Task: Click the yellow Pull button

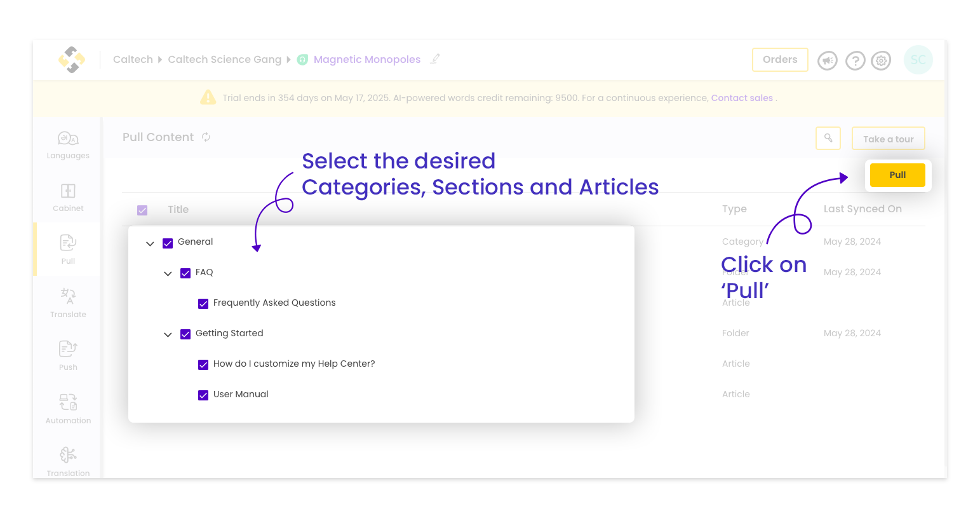Action: point(897,175)
